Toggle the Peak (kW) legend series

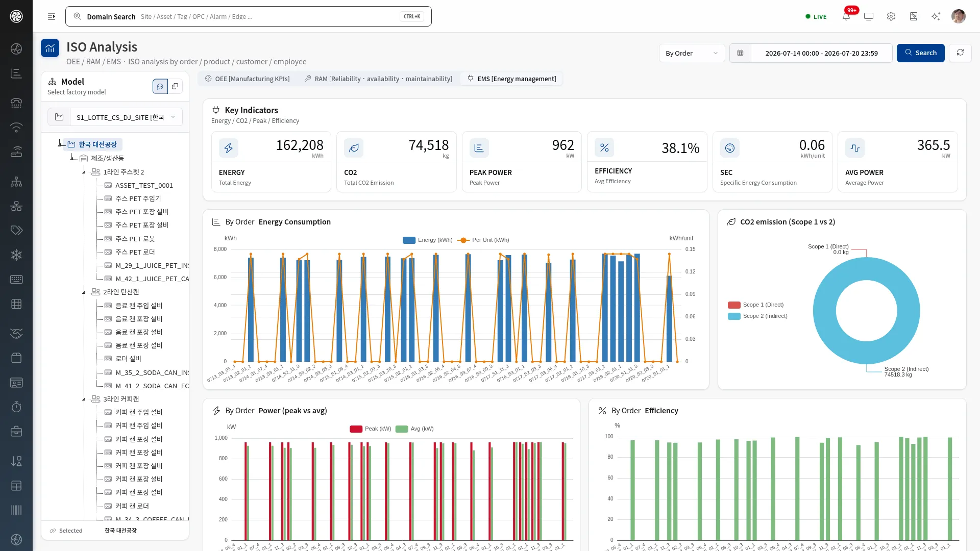tap(371, 429)
